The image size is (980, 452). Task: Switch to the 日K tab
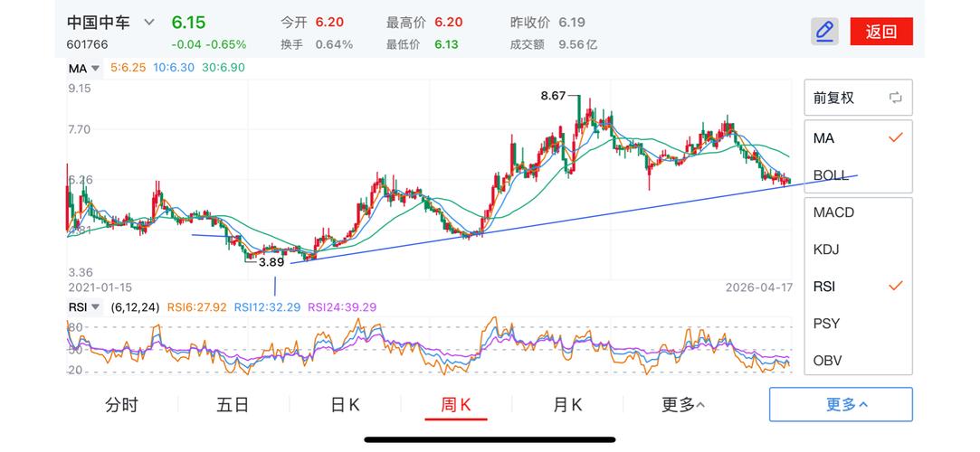click(x=345, y=405)
